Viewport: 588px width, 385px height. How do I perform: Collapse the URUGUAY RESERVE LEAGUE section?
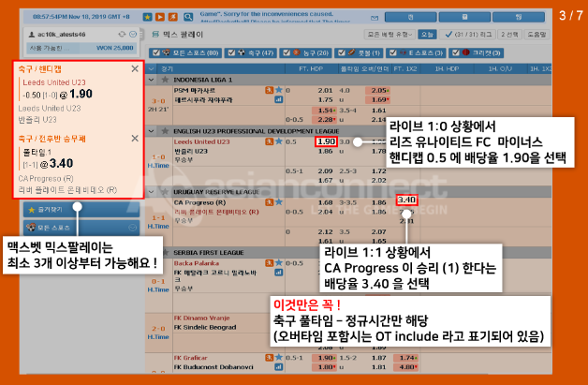click(x=152, y=192)
